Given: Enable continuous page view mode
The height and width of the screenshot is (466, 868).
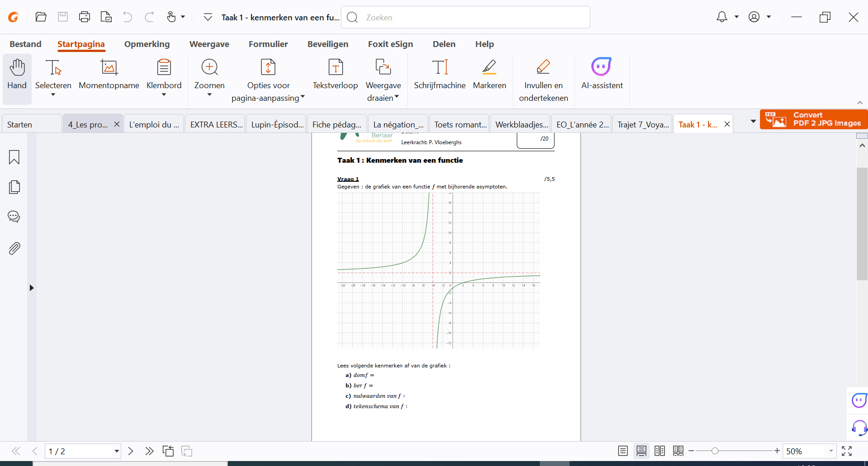Looking at the screenshot, I should click(642, 451).
